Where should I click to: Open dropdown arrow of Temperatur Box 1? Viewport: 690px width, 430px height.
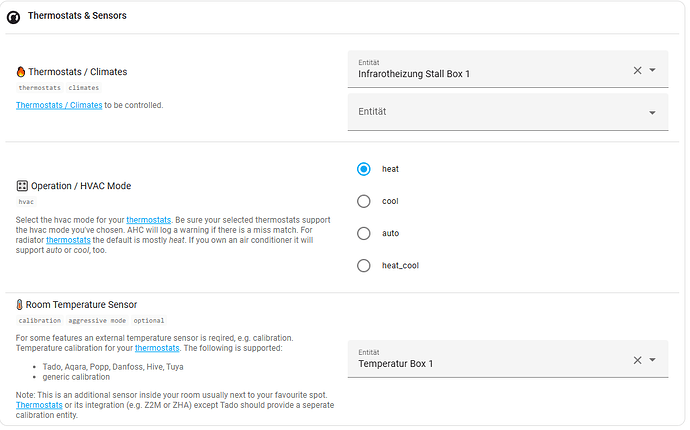click(653, 360)
